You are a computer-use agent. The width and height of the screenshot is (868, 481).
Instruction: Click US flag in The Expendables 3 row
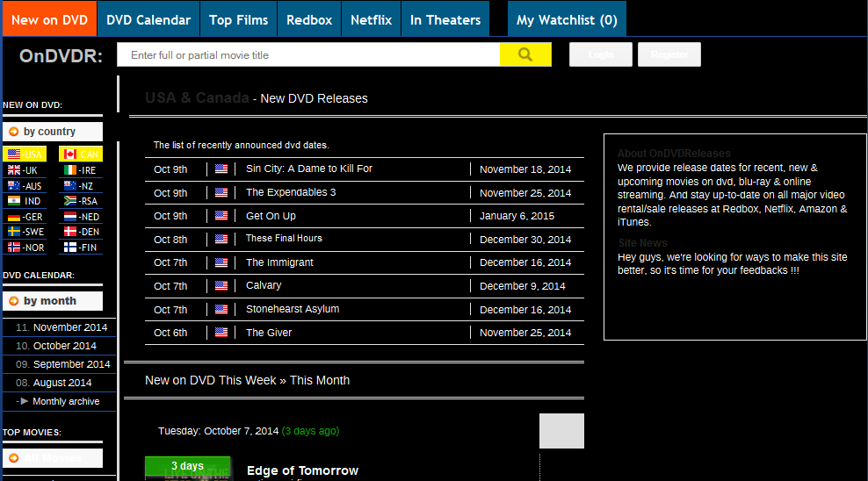(x=221, y=192)
